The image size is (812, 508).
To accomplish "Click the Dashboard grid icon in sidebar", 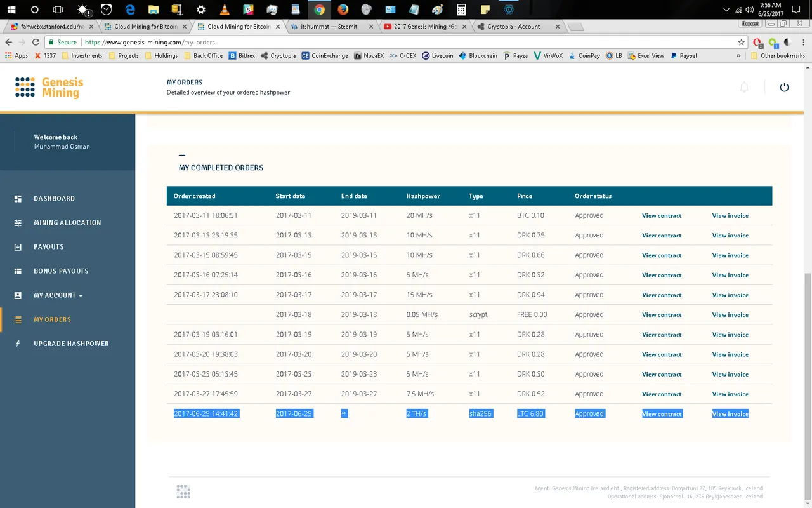I will tap(18, 199).
